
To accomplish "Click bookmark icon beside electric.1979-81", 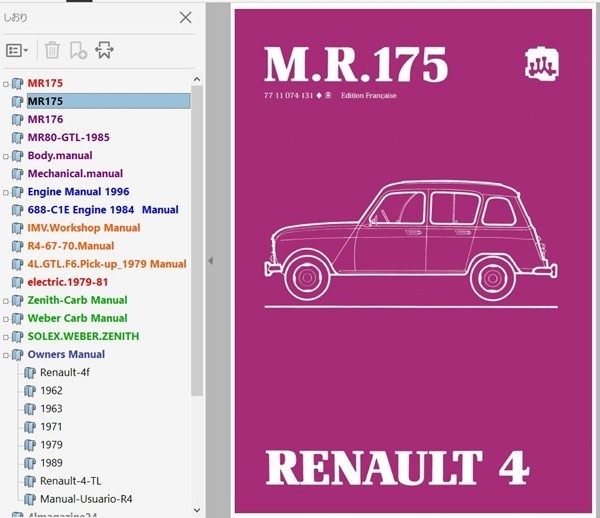I will tap(18, 283).
